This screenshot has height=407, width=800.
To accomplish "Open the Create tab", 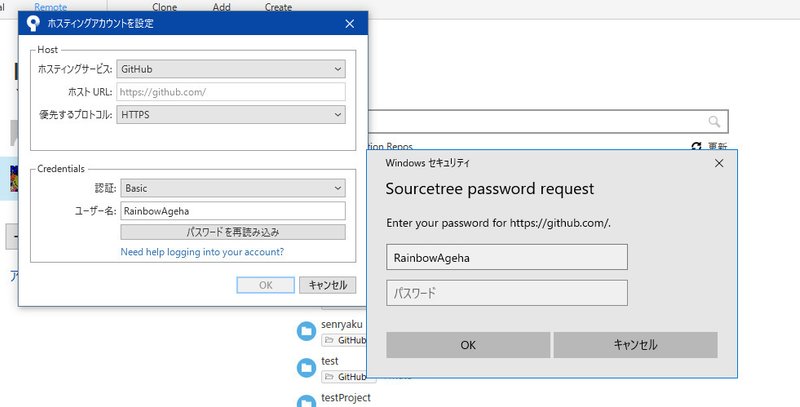I will pos(278,7).
